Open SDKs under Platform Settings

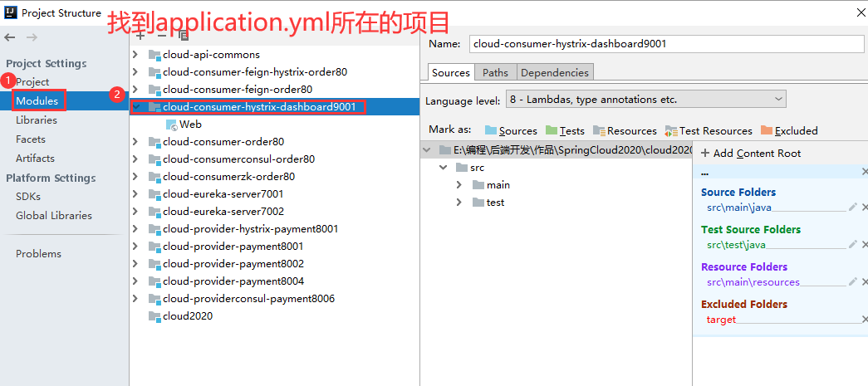28,196
